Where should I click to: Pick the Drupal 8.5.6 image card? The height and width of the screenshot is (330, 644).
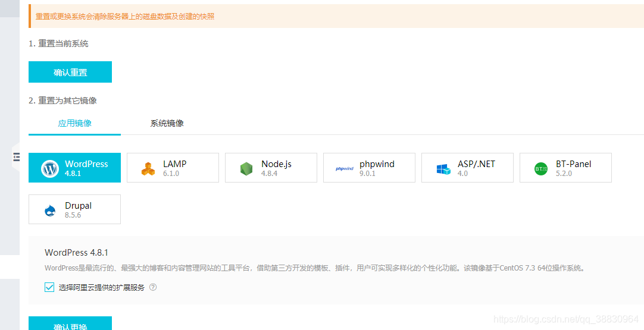coord(75,209)
